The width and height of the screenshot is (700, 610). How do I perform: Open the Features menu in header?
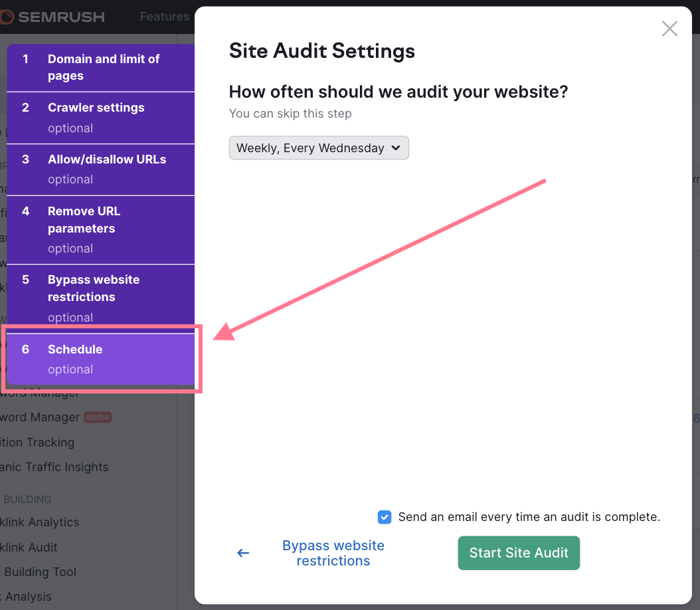click(165, 17)
